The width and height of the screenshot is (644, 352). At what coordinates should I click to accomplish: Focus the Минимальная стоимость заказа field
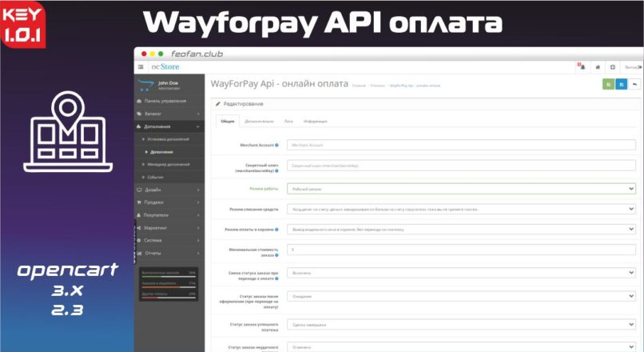[461, 249]
